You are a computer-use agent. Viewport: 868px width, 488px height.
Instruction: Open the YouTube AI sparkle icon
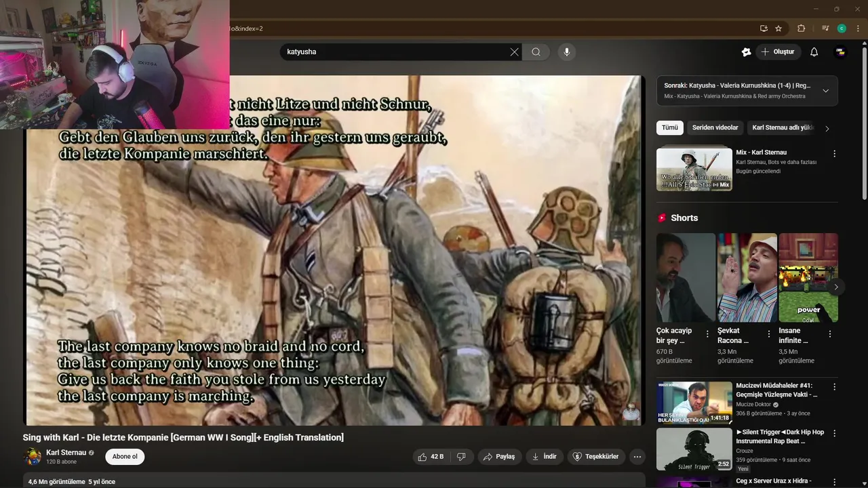pos(747,52)
